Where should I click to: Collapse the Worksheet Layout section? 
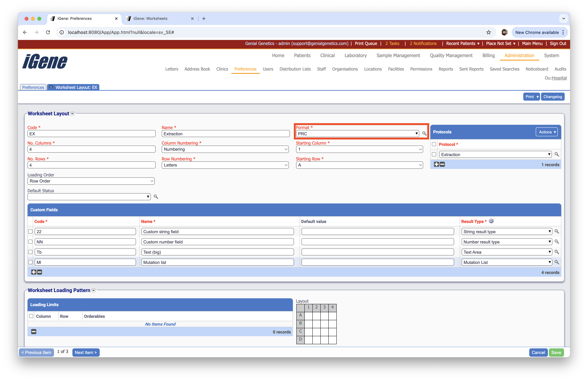pyautogui.click(x=72, y=113)
